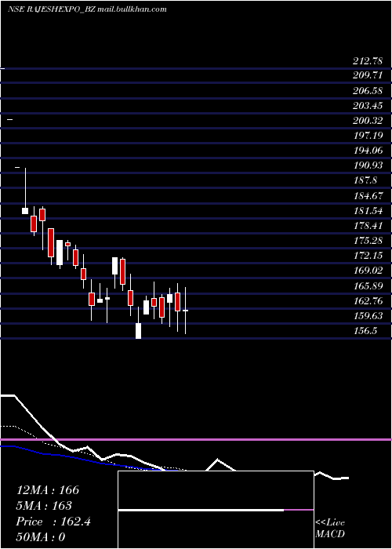The height and width of the screenshot is (549, 392).
Task: Click the 181.54 price level label
Action: 368,211
